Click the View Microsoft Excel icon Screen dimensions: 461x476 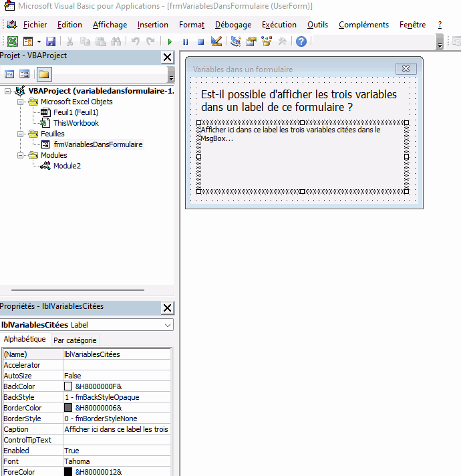click(x=12, y=41)
